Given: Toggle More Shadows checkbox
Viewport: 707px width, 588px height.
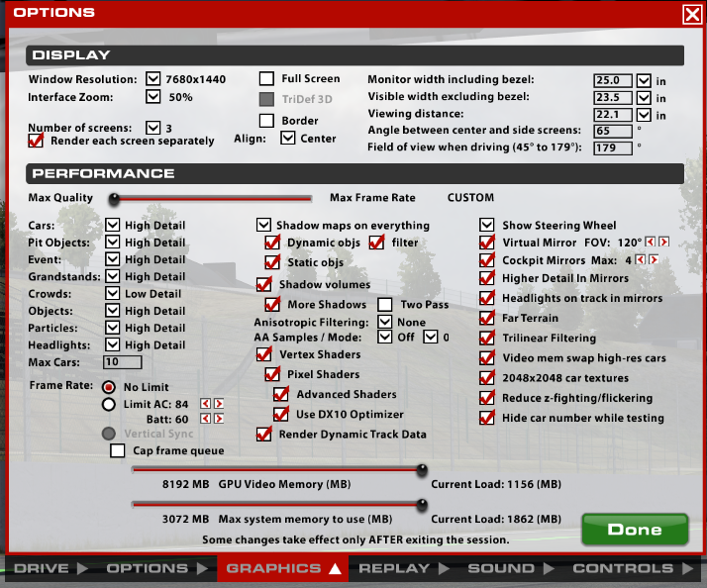Looking at the screenshot, I should tap(272, 304).
